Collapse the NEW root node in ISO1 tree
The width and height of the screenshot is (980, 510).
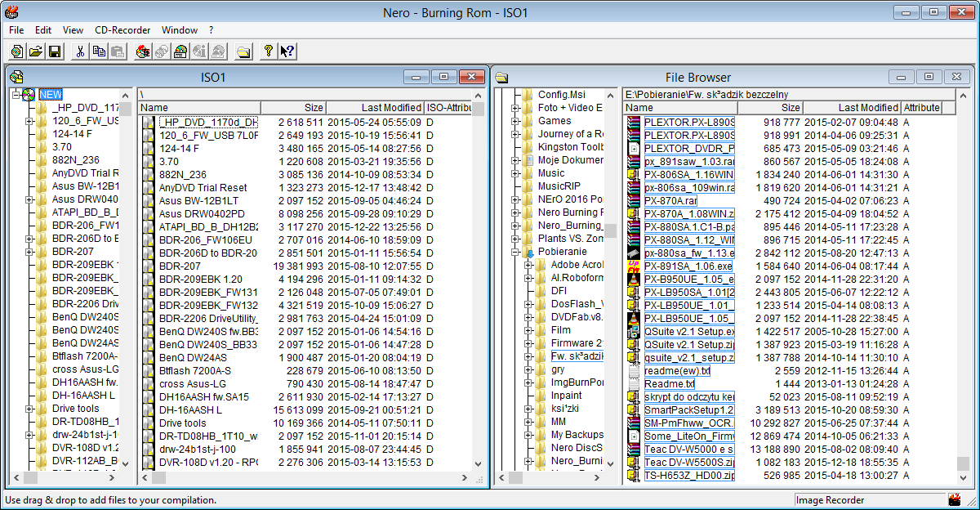point(16,95)
